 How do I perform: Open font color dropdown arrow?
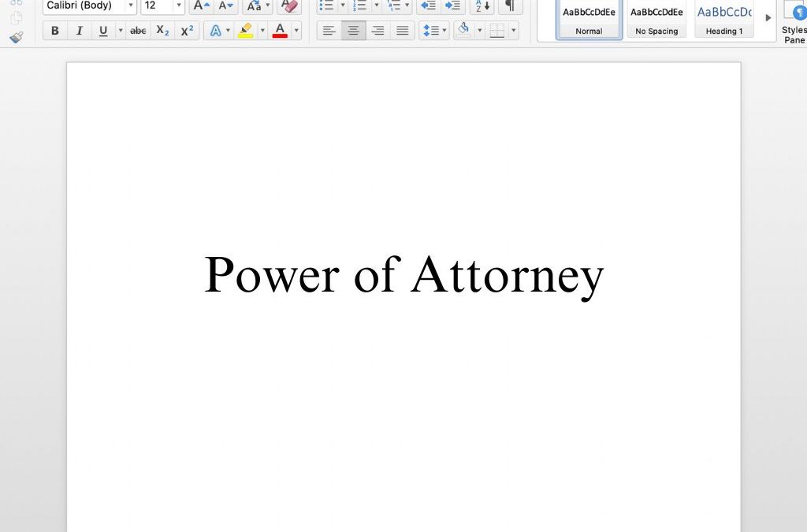[296, 31]
